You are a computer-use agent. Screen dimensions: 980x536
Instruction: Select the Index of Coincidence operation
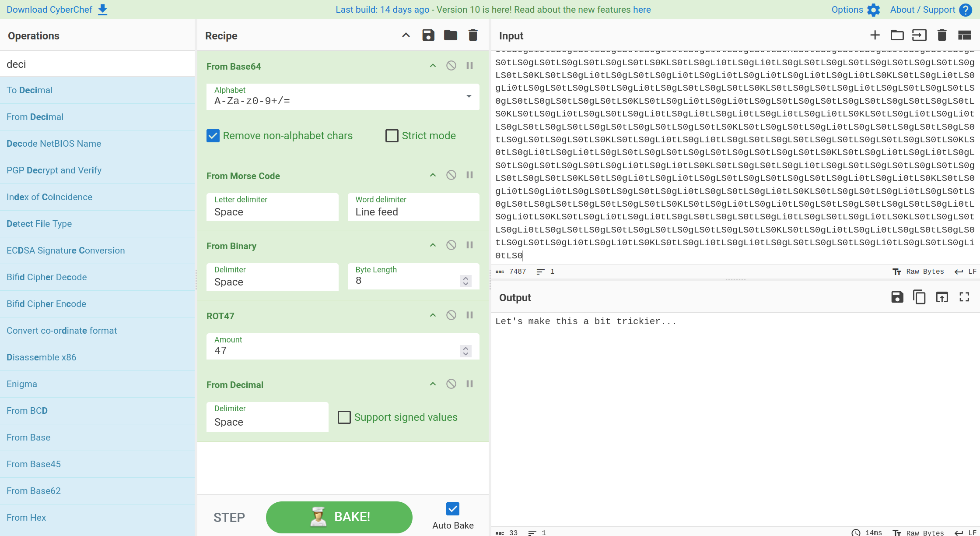coord(98,197)
